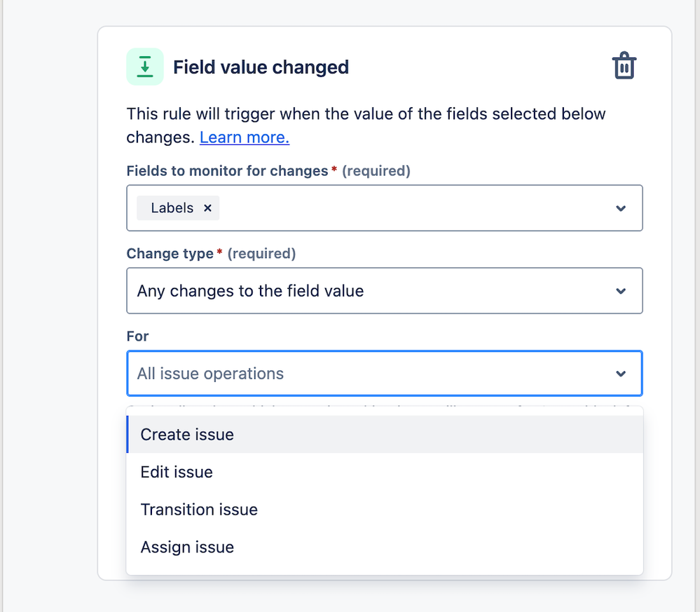This screenshot has height=612, width=700.
Task: Select the Assign issue operation
Action: tap(187, 548)
